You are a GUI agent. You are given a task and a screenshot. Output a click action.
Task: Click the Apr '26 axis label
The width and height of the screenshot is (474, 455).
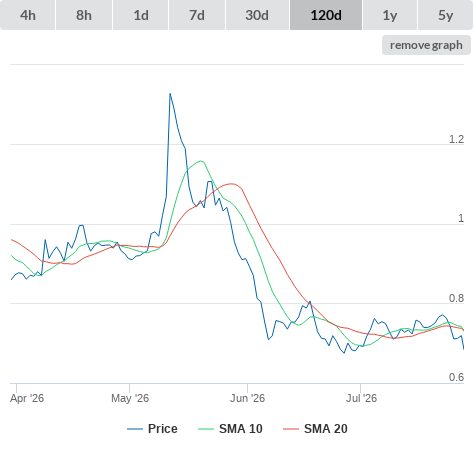click(x=27, y=398)
